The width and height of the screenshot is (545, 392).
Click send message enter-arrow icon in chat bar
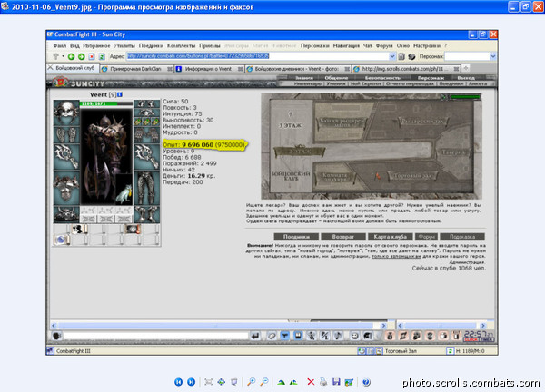[255, 336]
